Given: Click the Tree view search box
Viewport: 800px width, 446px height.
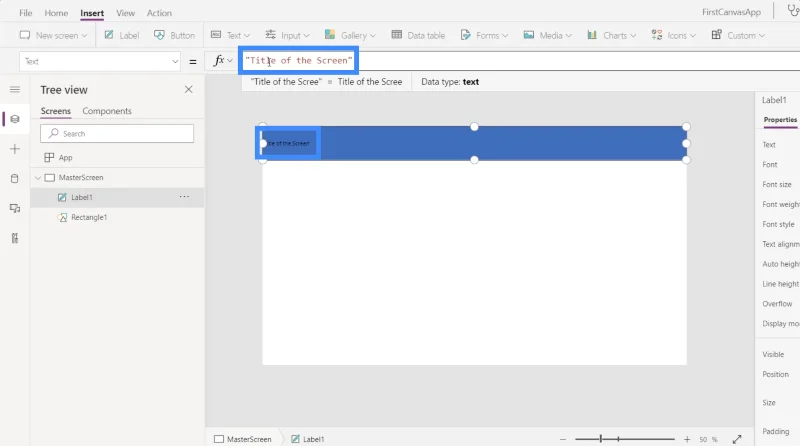Looking at the screenshot, I should (117, 134).
